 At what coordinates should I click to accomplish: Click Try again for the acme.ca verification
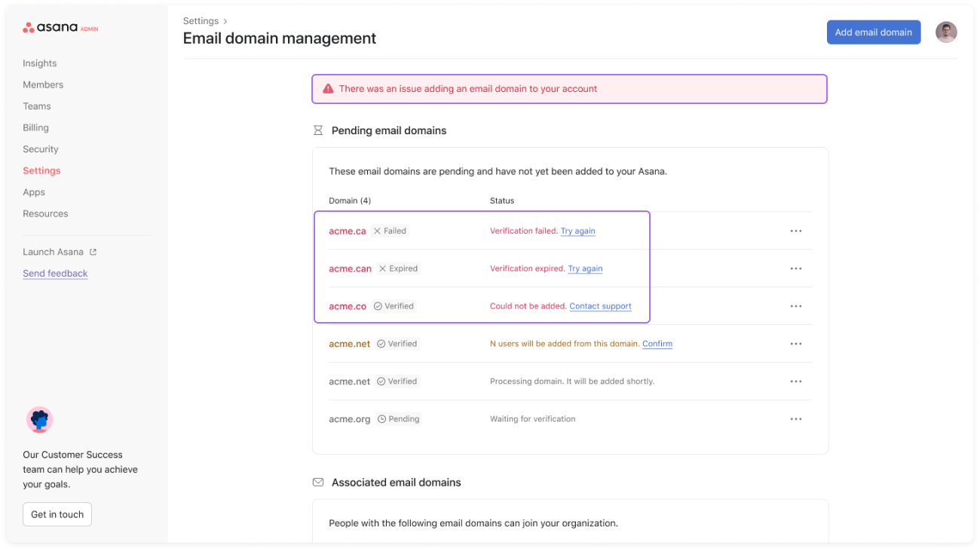[577, 232]
